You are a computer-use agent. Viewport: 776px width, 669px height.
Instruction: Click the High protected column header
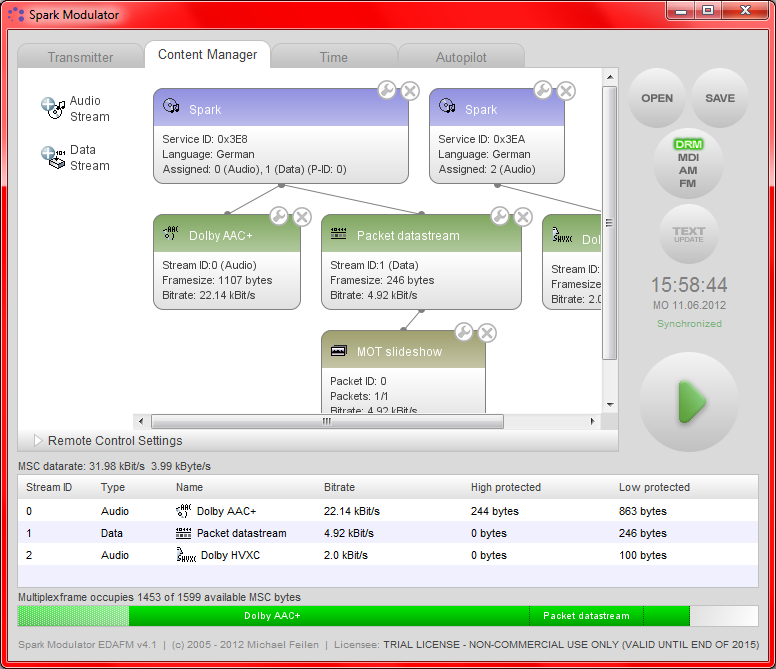pos(506,487)
